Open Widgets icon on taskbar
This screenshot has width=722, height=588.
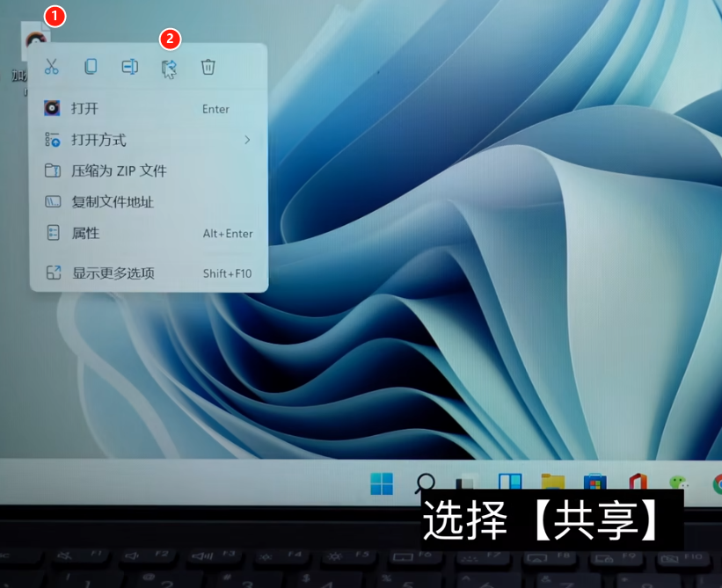pos(510,482)
